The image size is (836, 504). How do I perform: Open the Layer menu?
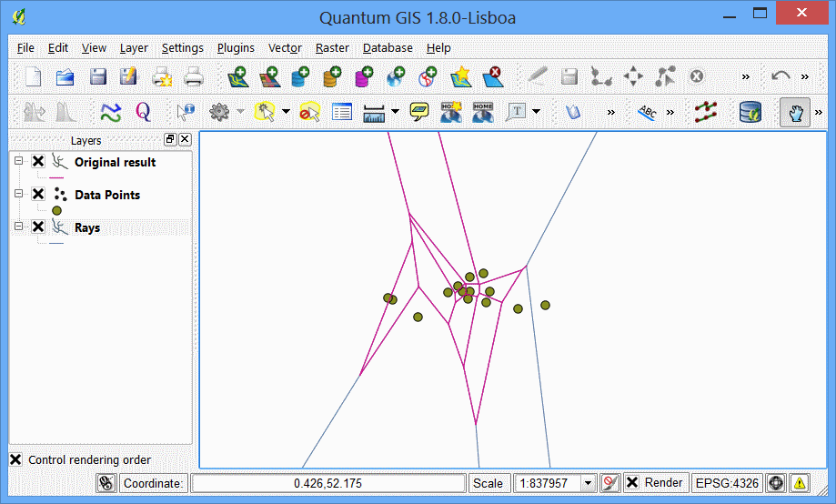pos(134,48)
